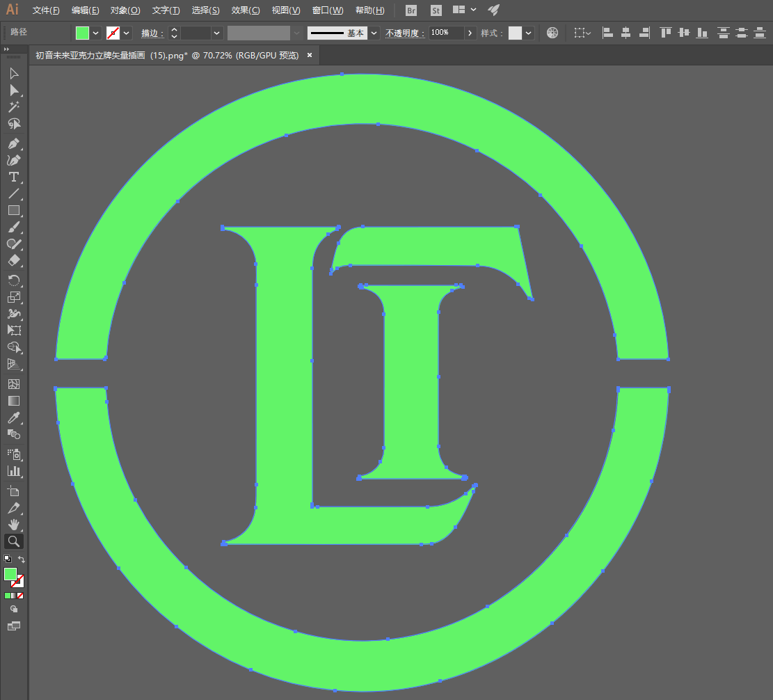Choose the Eraser tool
This screenshot has width=773, height=700.
point(14,261)
